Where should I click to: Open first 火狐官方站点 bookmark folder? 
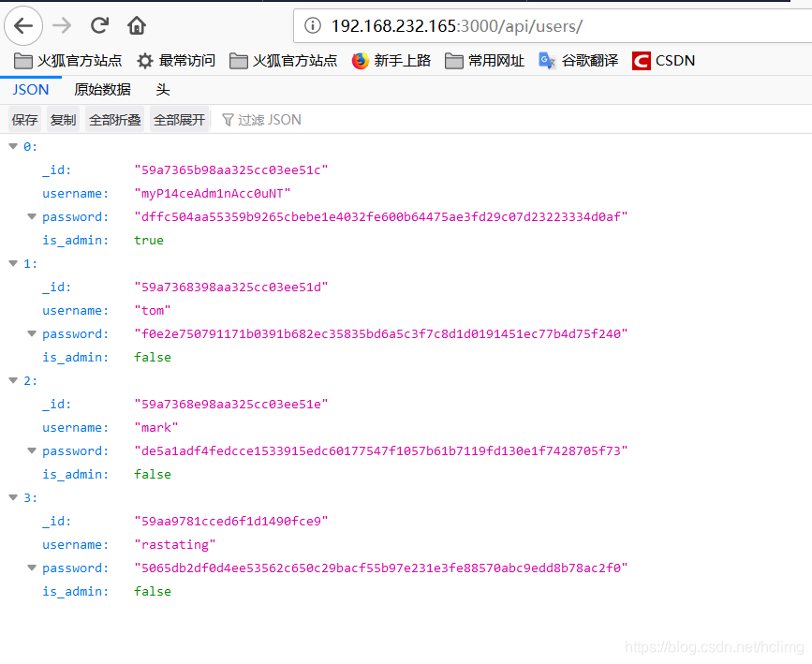click(x=67, y=61)
